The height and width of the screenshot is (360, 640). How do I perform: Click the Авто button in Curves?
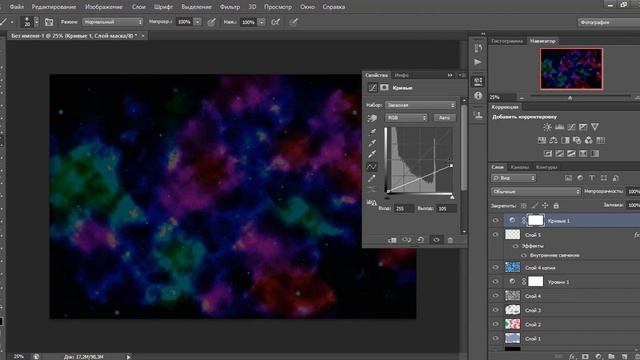coord(444,118)
